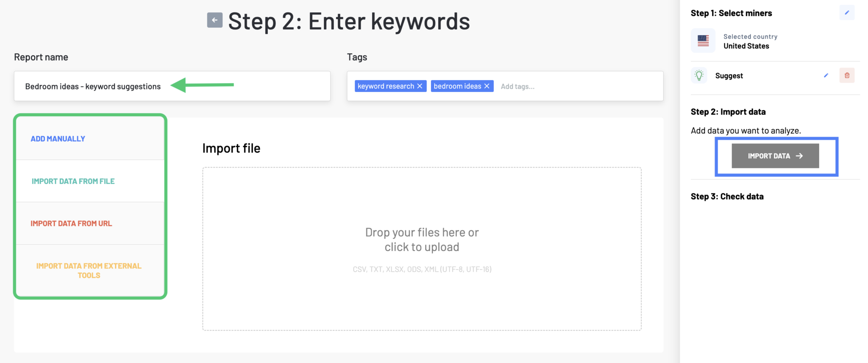
Task: Remove the 'keyword research' tag
Action: coord(419,86)
